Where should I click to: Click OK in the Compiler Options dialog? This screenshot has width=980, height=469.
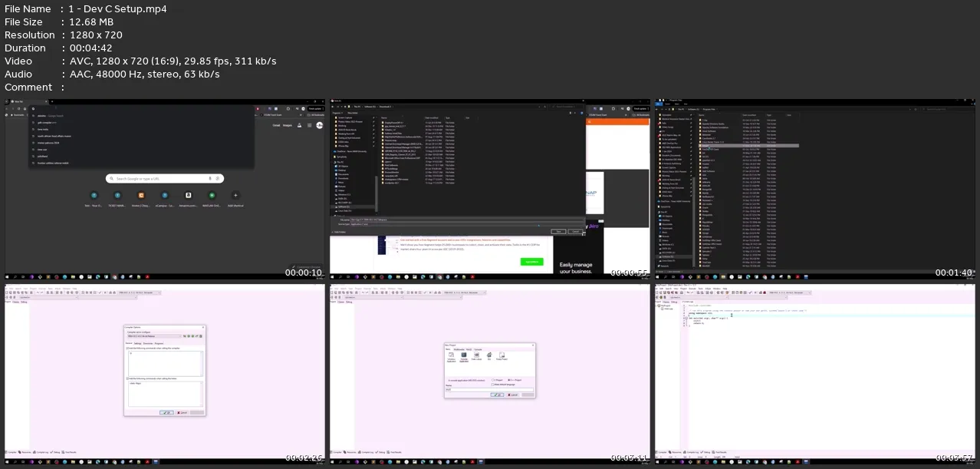pos(166,412)
